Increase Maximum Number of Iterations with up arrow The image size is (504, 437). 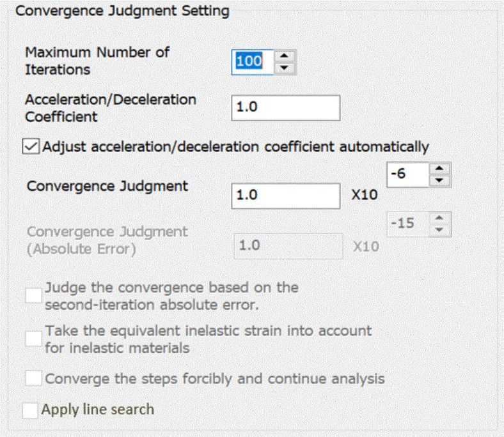pyautogui.click(x=286, y=56)
